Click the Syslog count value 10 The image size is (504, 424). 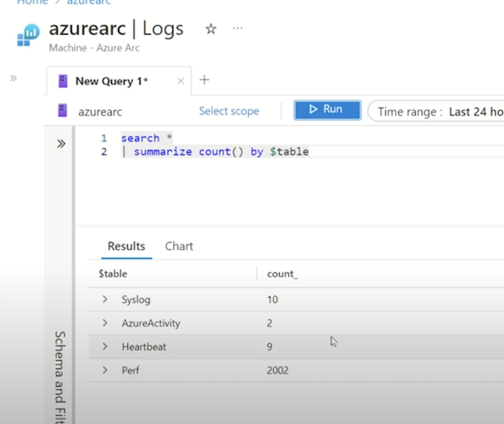point(272,300)
